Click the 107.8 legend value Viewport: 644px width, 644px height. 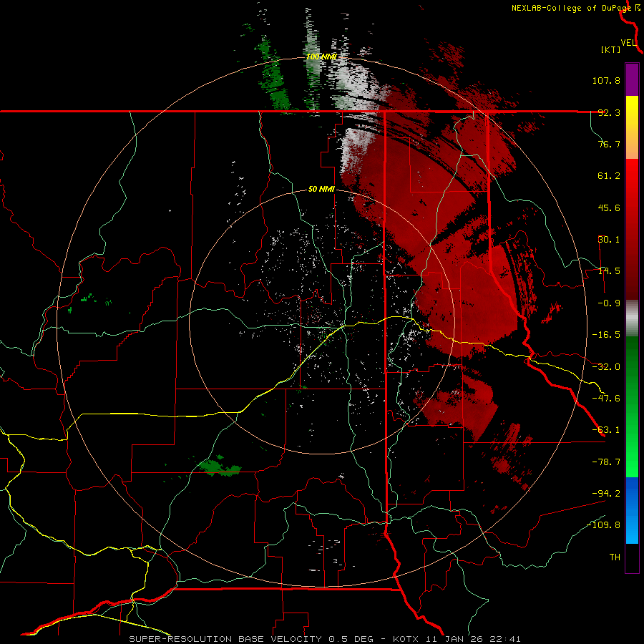coord(606,80)
